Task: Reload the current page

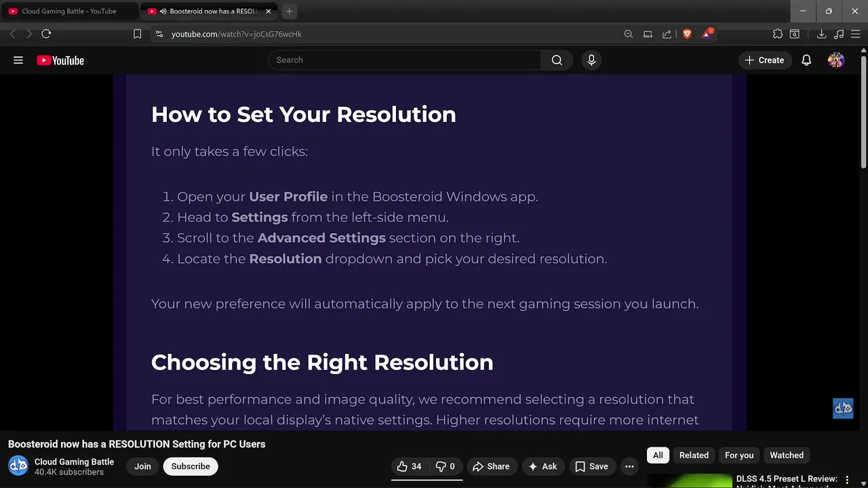Action: tap(46, 34)
